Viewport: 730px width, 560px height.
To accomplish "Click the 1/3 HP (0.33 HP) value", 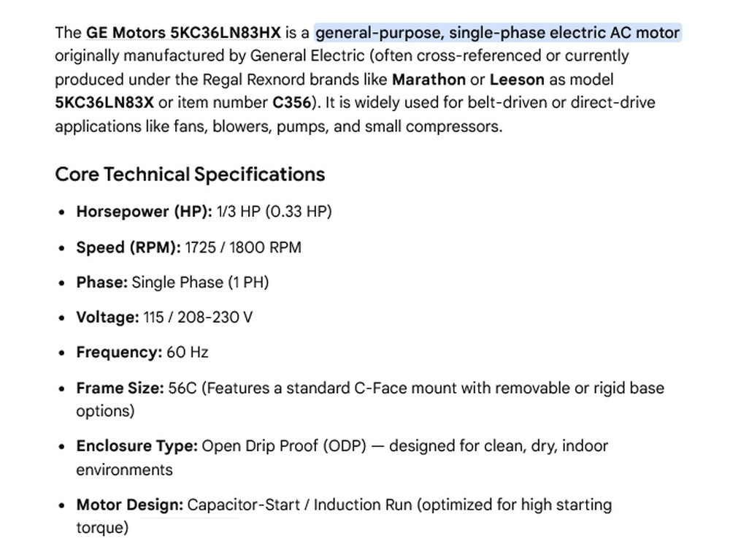I will (x=274, y=211).
